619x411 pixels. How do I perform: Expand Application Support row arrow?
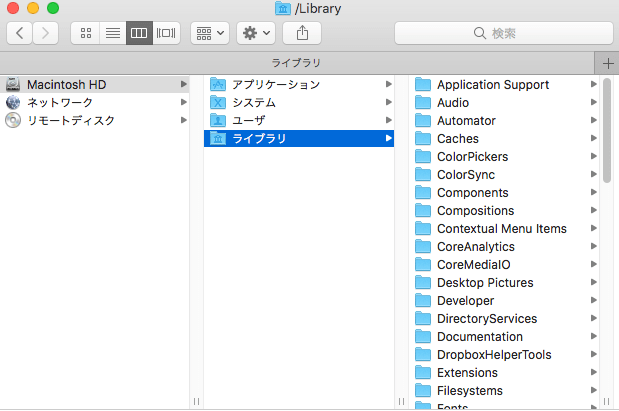(x=594, y=84)
